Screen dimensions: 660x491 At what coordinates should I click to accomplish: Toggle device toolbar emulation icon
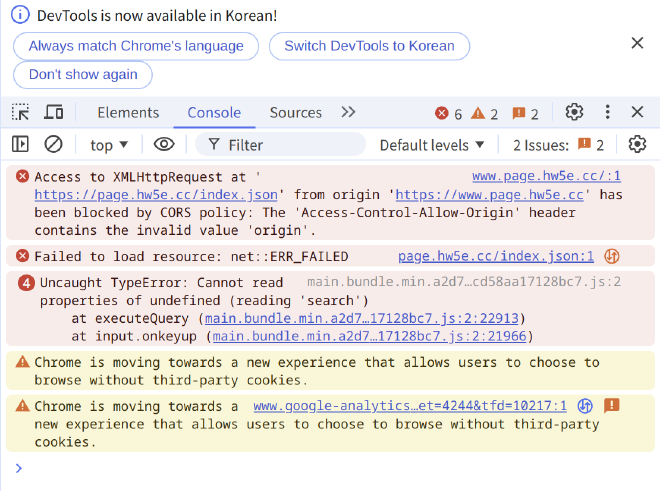(x=53, y=112)
